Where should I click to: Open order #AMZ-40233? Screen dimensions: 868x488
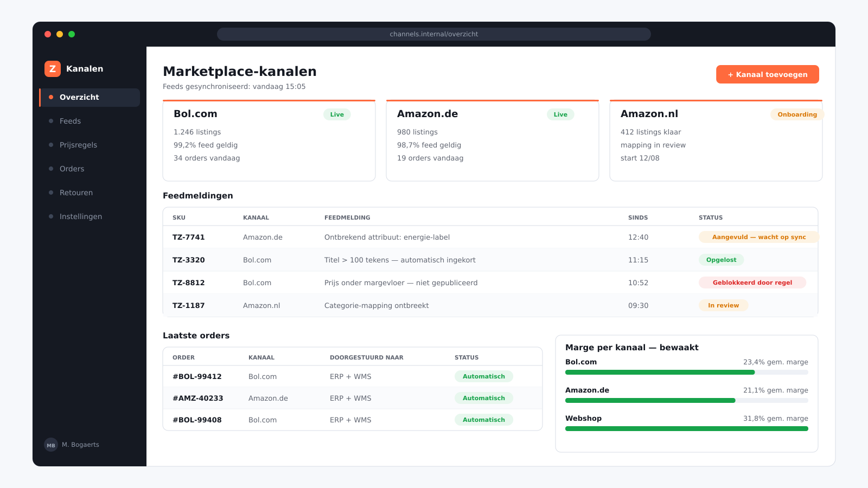coord(198,399)
